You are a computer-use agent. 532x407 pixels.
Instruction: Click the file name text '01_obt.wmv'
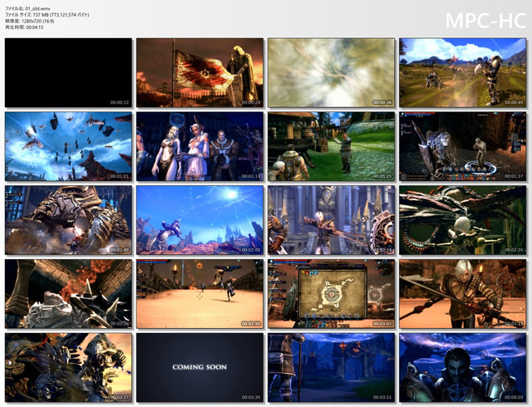click(x=37, y=8)
